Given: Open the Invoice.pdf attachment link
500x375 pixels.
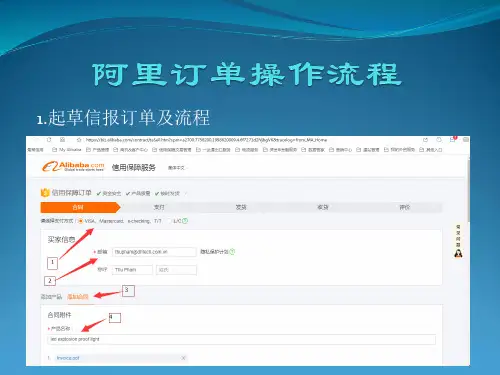Looking at the screenshot, I should click(68, 358).
